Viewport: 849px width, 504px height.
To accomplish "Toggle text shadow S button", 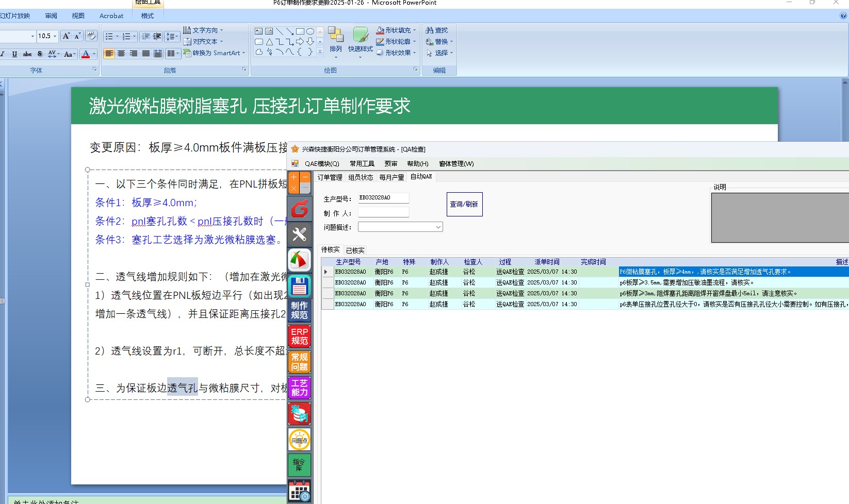I will pyautogui.click(x=40, y=54).
